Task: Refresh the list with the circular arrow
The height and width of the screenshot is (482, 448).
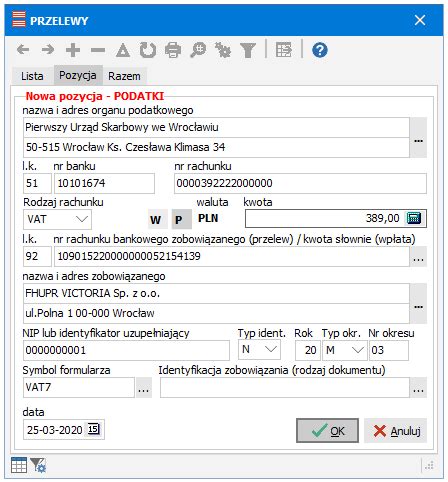Action: pyautogui.click(x=148, y=50)
